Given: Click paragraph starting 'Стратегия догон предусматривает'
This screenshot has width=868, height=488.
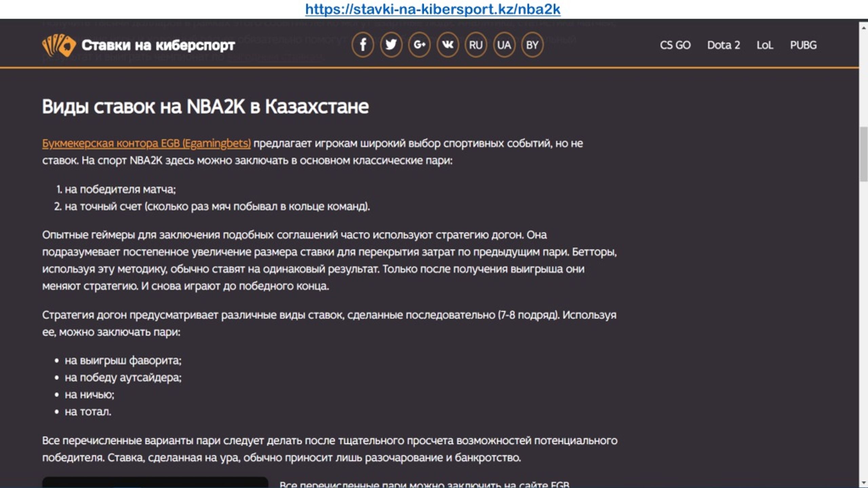Looking at the screenshot, I should tap(329, 323).
